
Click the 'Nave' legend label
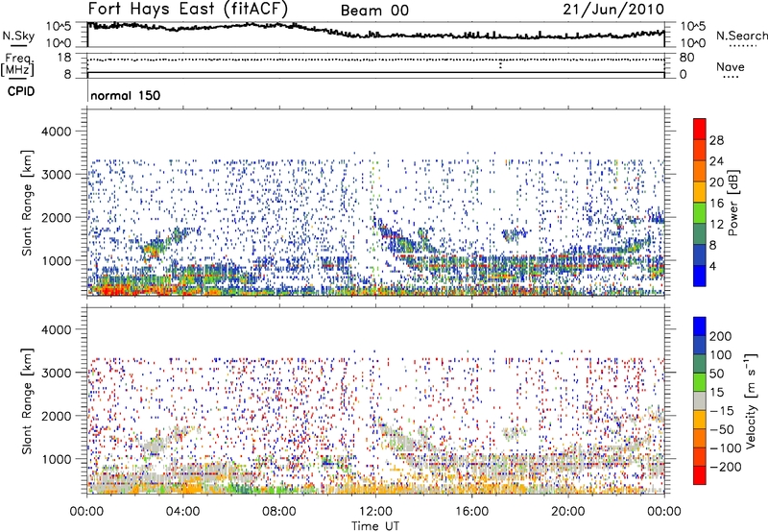pyautogui.click(x=731, y=66)
